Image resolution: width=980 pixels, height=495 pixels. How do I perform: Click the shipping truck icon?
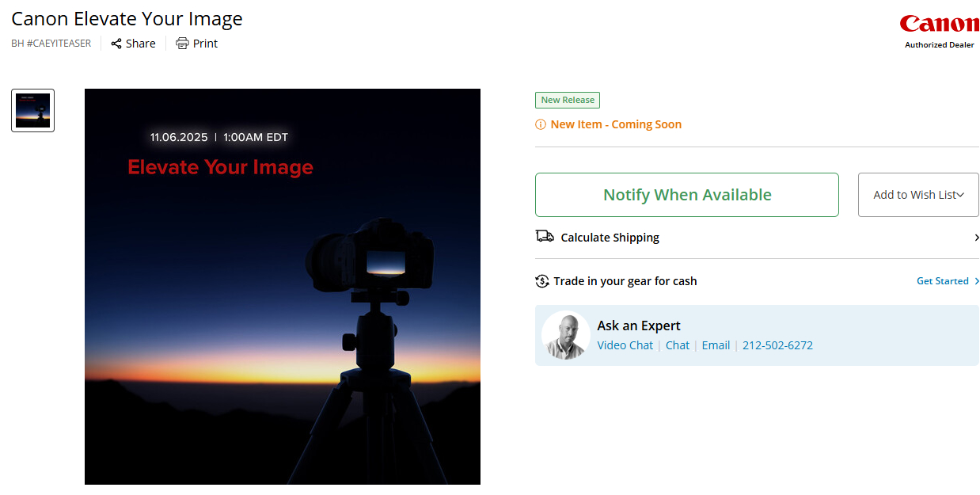click(545, 237)
